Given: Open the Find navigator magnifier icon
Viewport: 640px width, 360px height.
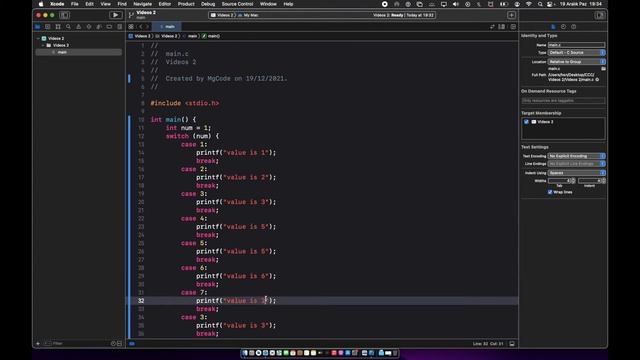Looking at the screenshot, I should 68,27.
